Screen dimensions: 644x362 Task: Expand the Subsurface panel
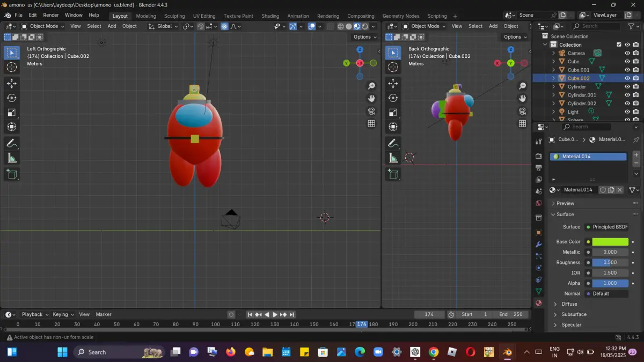[x=574, y=314]
